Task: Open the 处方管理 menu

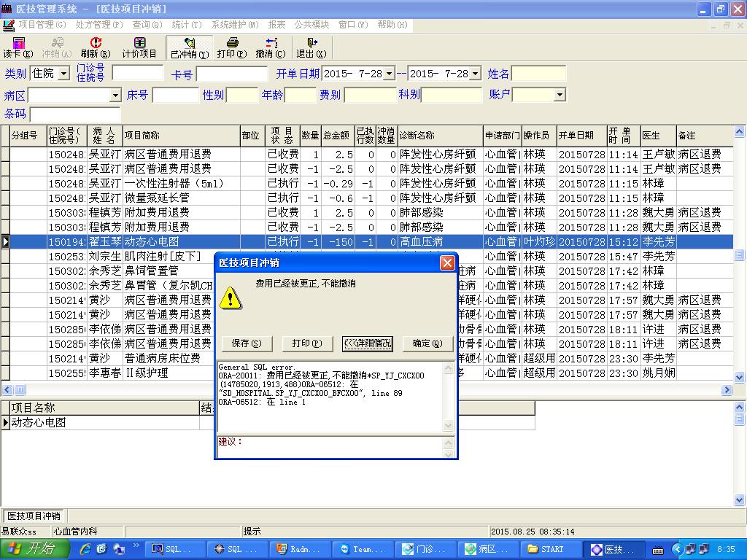Action: pos(99,25)
